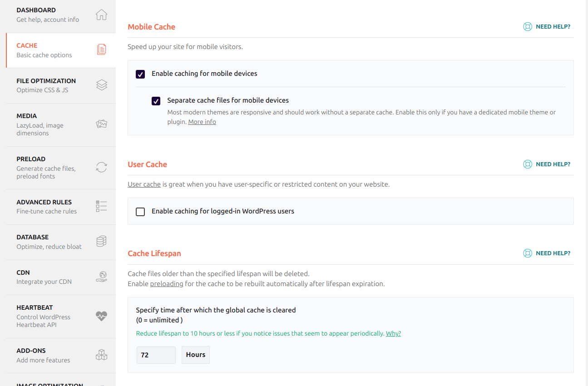Screen dimensions: 588x386
Task: Click the Heartbeat heart icon
Action: pos(101,316)
